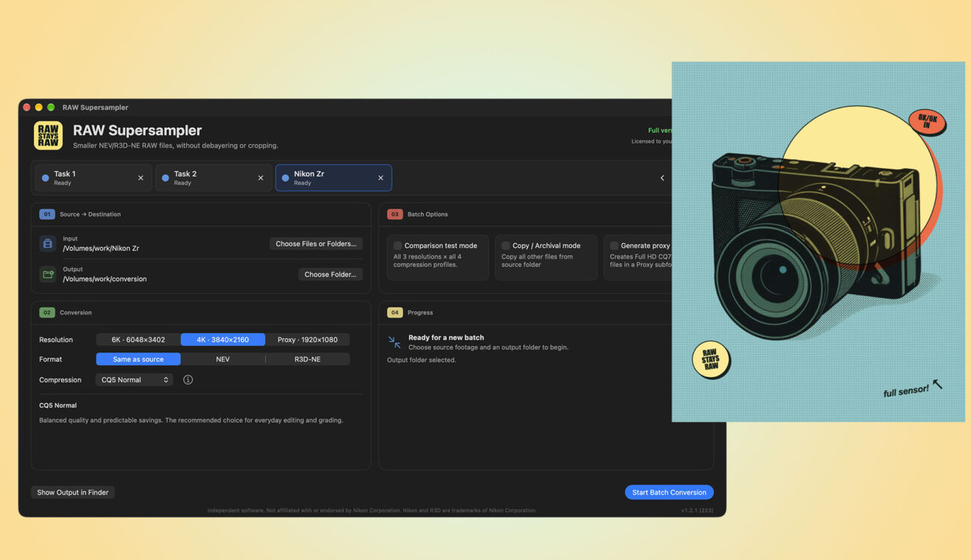Click the 6K/6K IN badge on poster
Viewport: 971px width, 560px height.
coord(927,122)
